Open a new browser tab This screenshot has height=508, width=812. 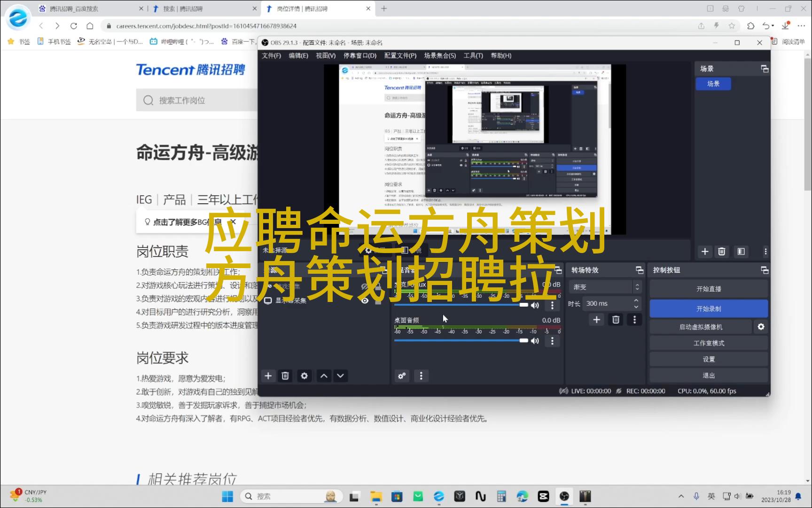tap(384, 8)
